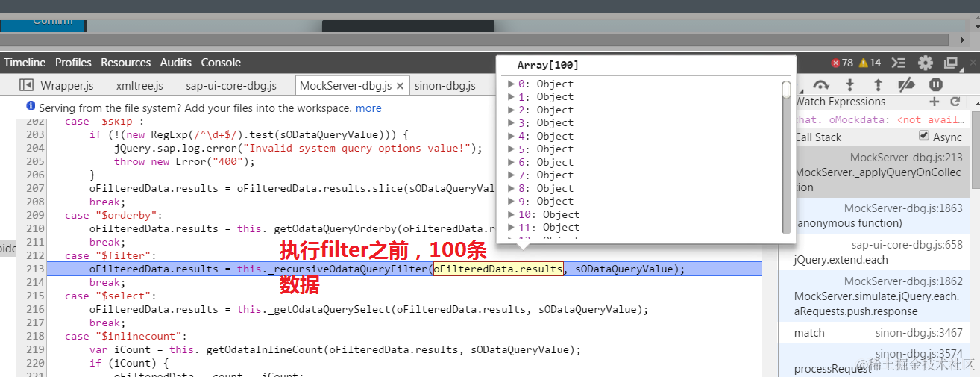Expand array item 10: Object
The image size is (980, 377).
tap(511, 214)
